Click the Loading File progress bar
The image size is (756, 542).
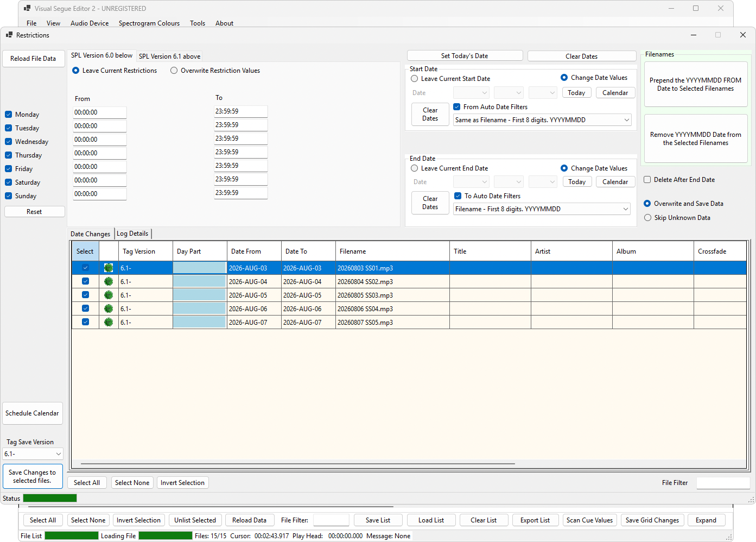(166, 535)
